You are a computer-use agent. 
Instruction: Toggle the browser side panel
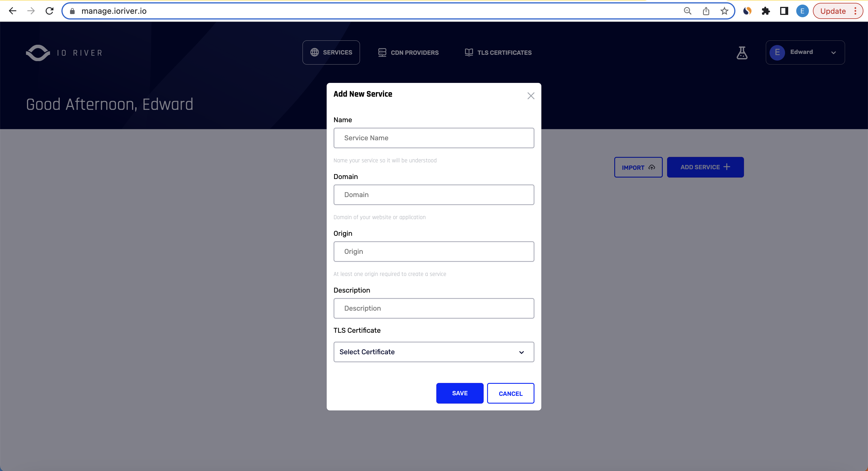coord(784,11)
